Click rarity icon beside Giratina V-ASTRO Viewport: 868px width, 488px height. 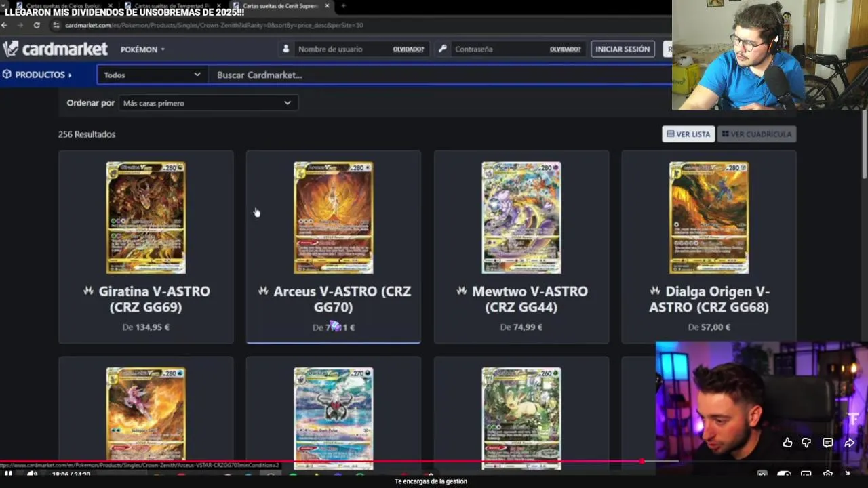[88, 291]
